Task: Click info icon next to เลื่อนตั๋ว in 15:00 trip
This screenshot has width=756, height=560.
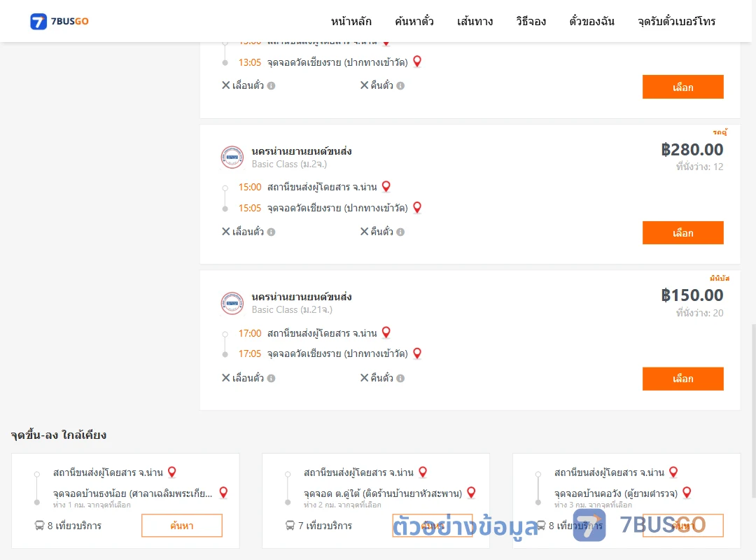Action: coord(272,232)
